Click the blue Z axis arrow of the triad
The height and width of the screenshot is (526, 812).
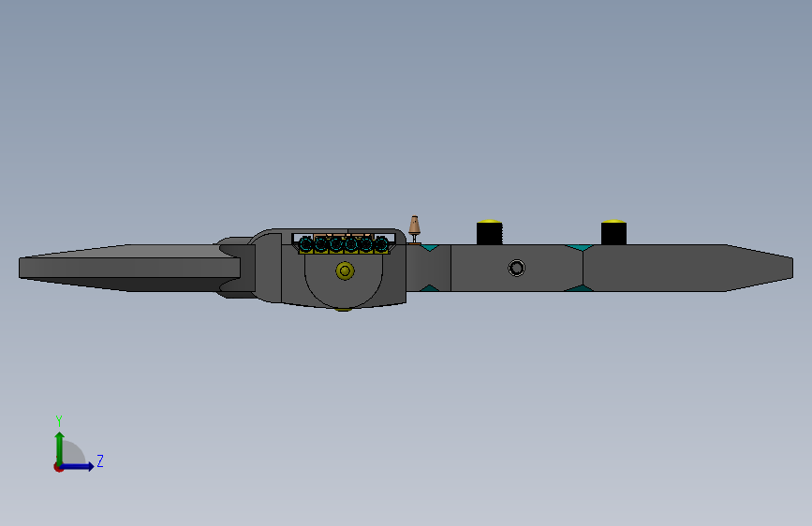point(78,466)
